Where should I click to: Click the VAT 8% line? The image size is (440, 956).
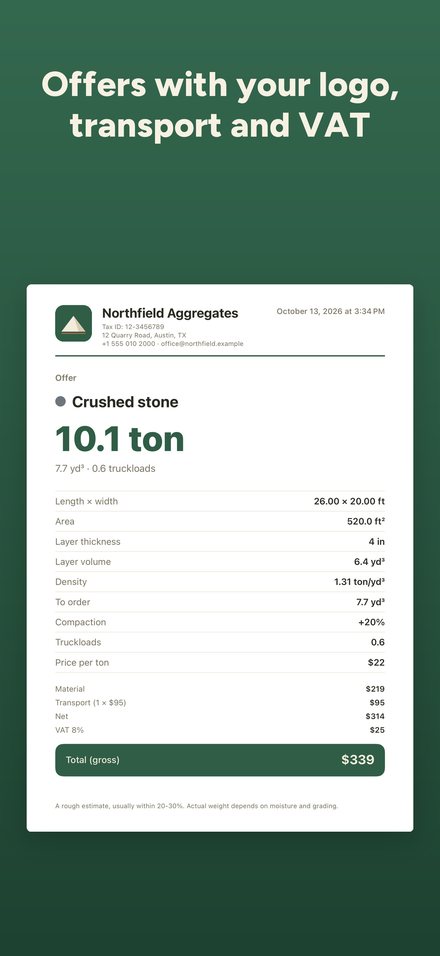[220, 730]
